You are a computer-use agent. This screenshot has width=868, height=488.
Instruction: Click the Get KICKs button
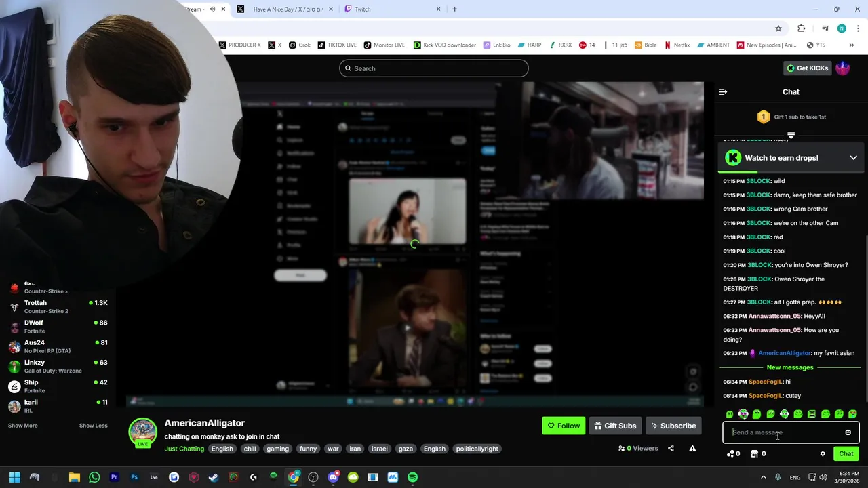[x=807, y=68]
